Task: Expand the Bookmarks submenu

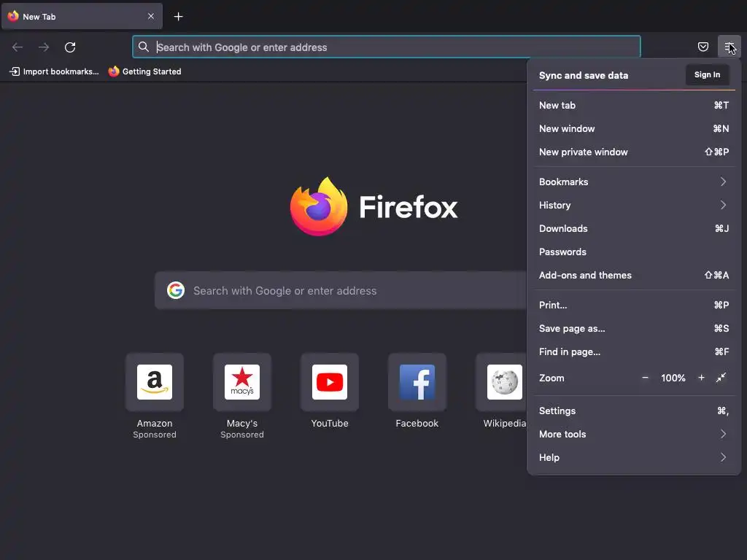Action: [x=634, y=182]
